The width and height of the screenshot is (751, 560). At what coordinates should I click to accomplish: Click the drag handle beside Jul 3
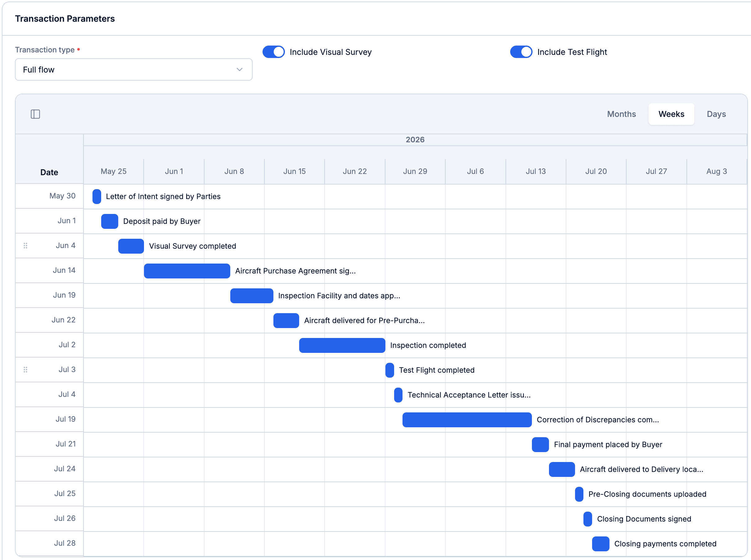[x=25, y=370]
